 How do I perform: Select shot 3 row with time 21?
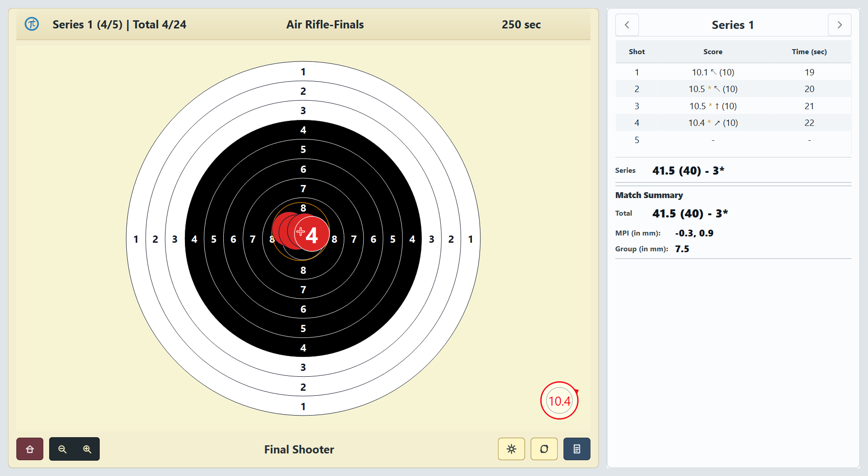tap(733, 106)
